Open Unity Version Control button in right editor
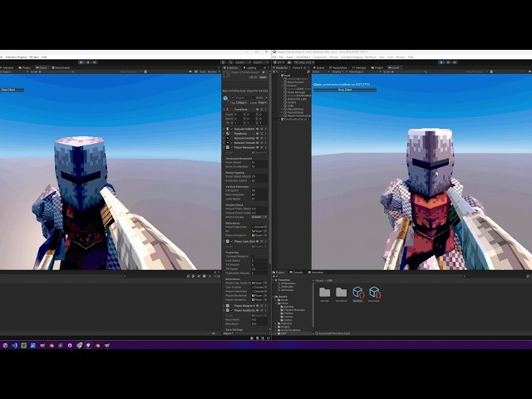Viewport: 532px width, 399px height. pyautogui.click(x=304, y=62)
